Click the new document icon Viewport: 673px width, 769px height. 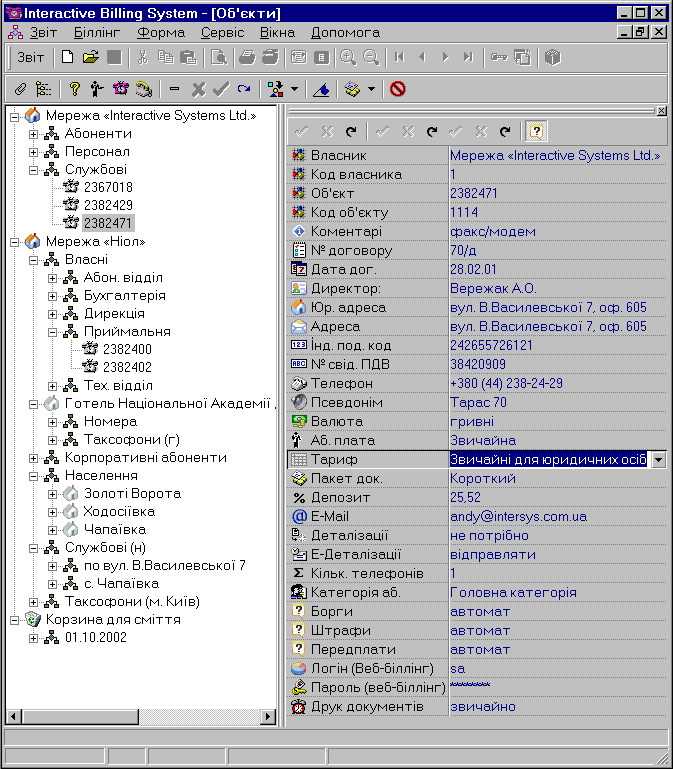pyautogui.click(x=68, y=57)
